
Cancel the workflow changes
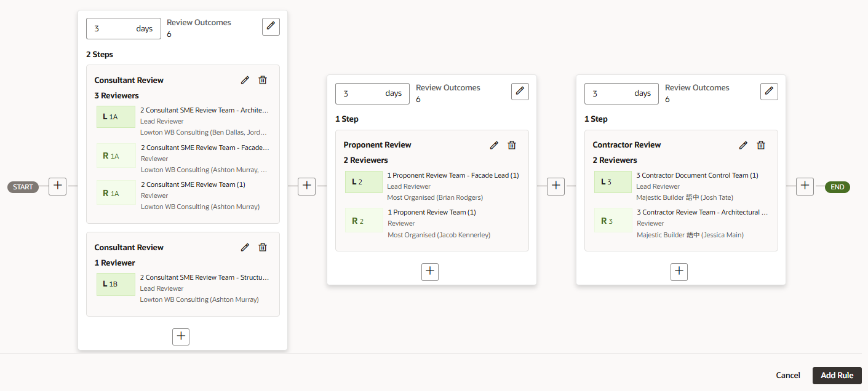click(x=787, y=376)
